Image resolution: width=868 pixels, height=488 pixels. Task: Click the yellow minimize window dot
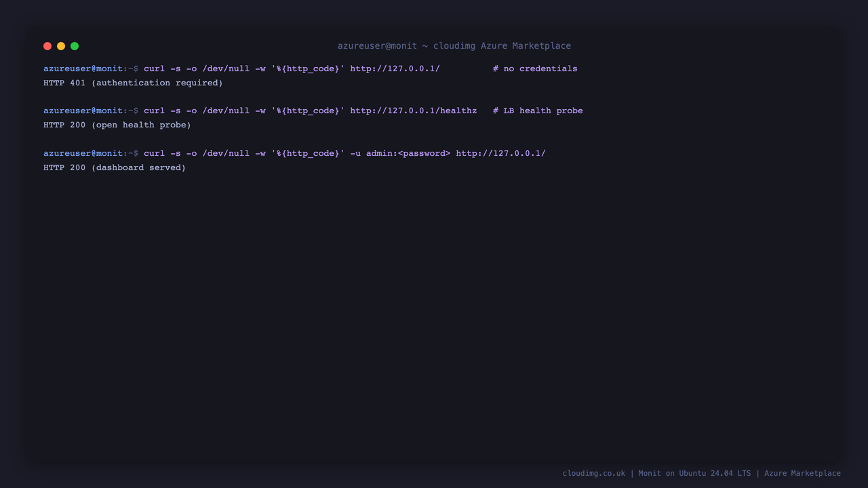click(61, 46)
